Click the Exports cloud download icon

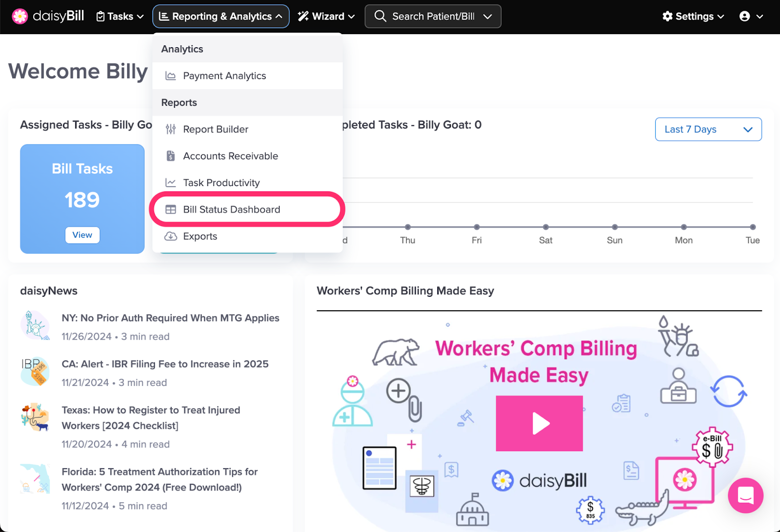(x=171, y=236)
